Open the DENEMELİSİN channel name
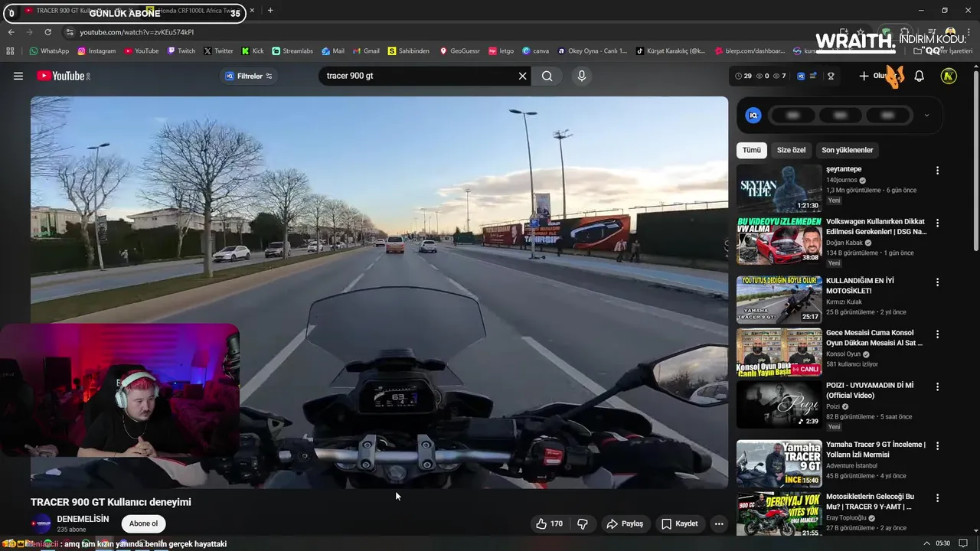Viewport: 980px width, 551px height. point(83,519)
